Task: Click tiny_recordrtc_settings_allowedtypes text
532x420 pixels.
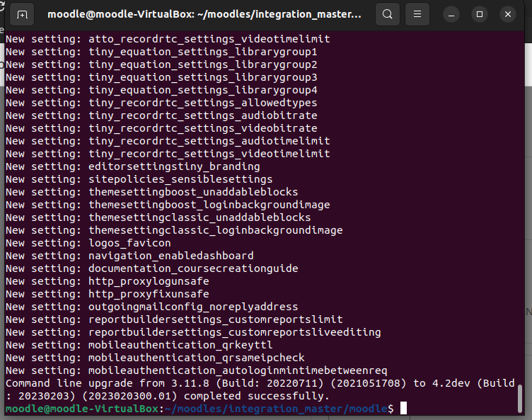Action: pos(202,103)
